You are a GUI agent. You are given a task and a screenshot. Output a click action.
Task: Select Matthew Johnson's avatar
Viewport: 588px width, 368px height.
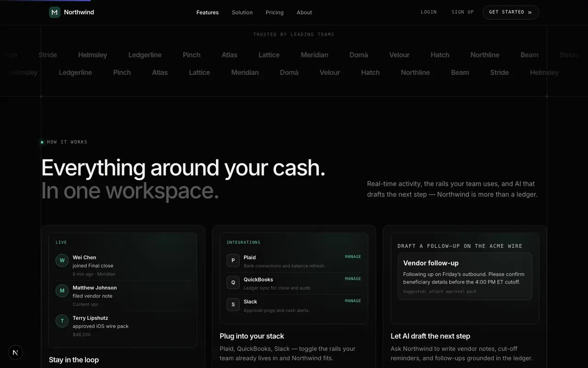pos(62,291)
